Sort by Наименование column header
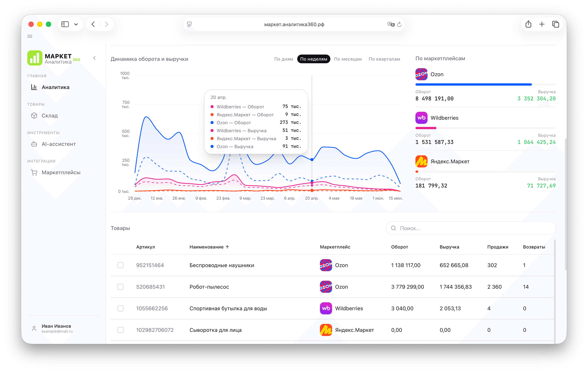588x372 pixels. pyautogui.click(x=209, y=247)
